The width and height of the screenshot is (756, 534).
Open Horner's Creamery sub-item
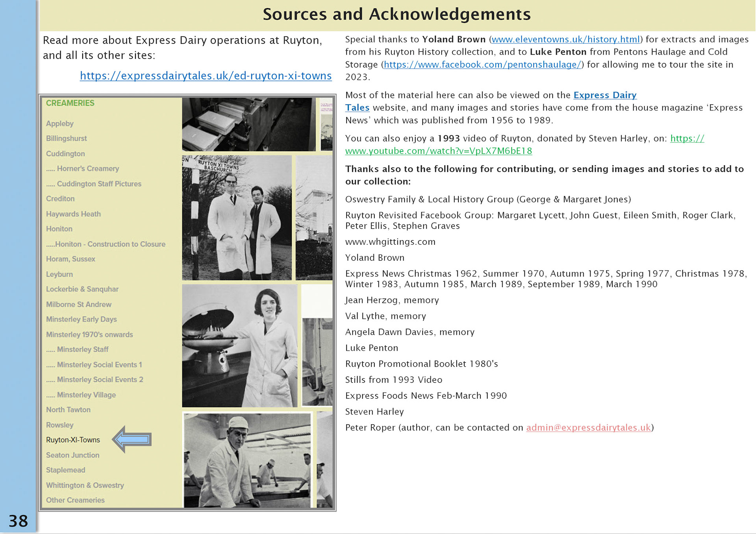[87, 168]
